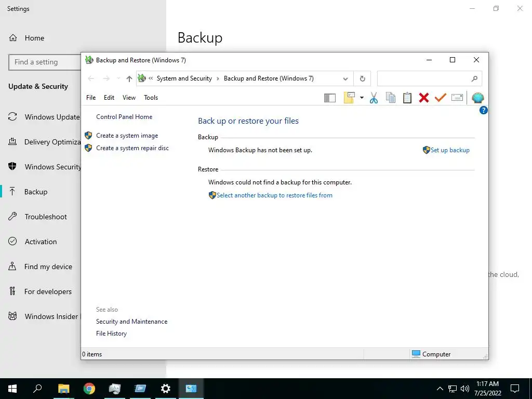Screen dimensions: 532x399
Task: Click the Windows Start button
Action: 12,389
